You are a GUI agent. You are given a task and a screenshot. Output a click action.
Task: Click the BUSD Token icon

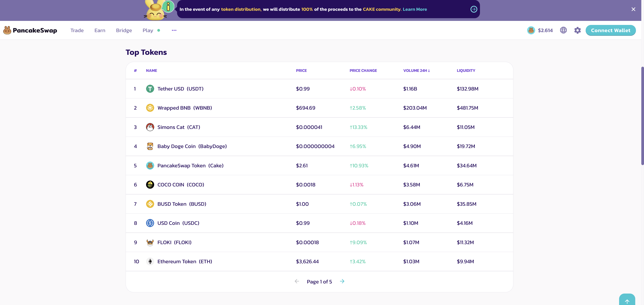tap(150, 204)
